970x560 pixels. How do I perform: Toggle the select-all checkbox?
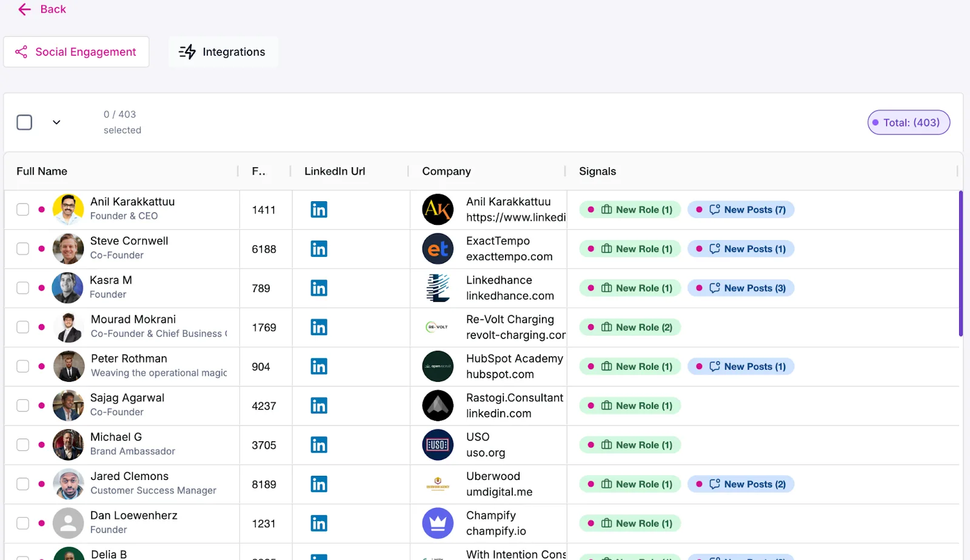coord(24,122)
